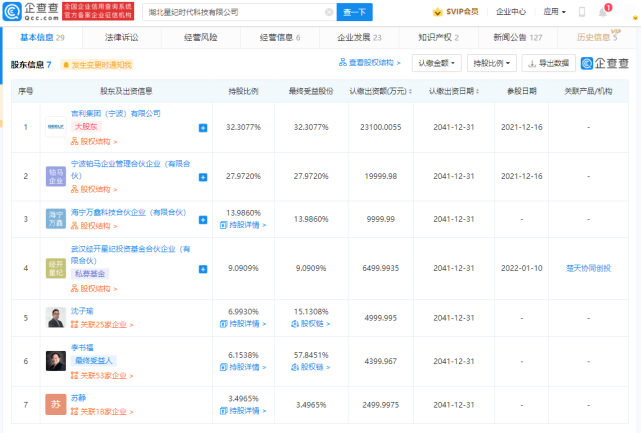
Task: Click 私募基金 tag
Action: pos(90,274)
